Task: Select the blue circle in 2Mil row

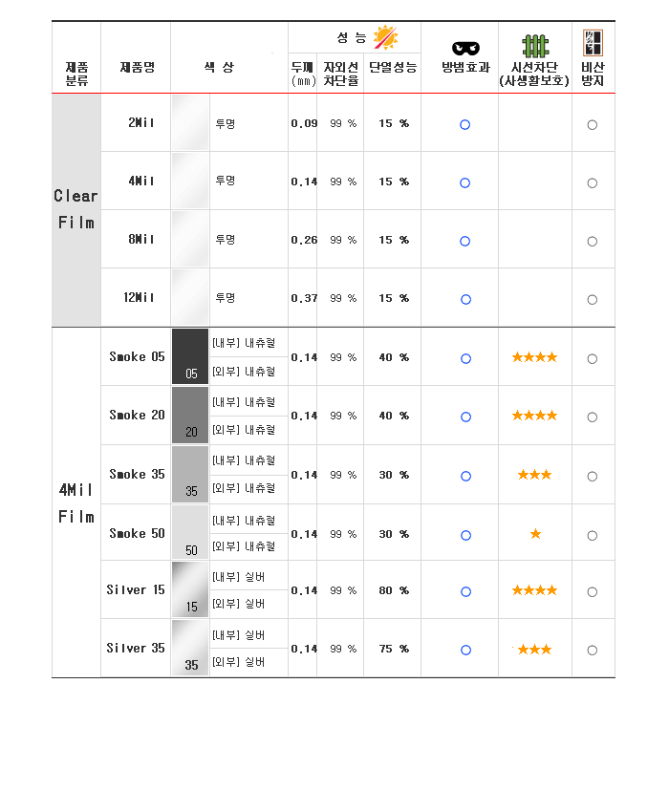Action: point(464,125)
